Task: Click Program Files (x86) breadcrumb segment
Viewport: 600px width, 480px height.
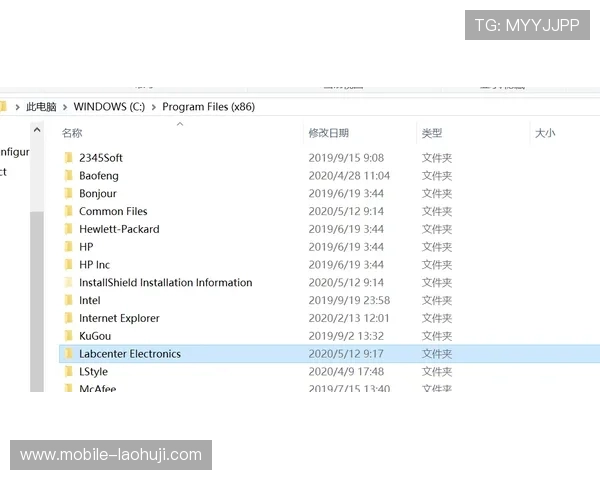Action: click(x=208, y=107)
